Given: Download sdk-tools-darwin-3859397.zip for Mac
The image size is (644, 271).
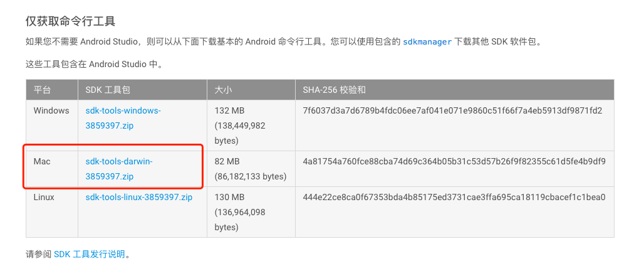Looking at the screenshot, I should (118, 169).
